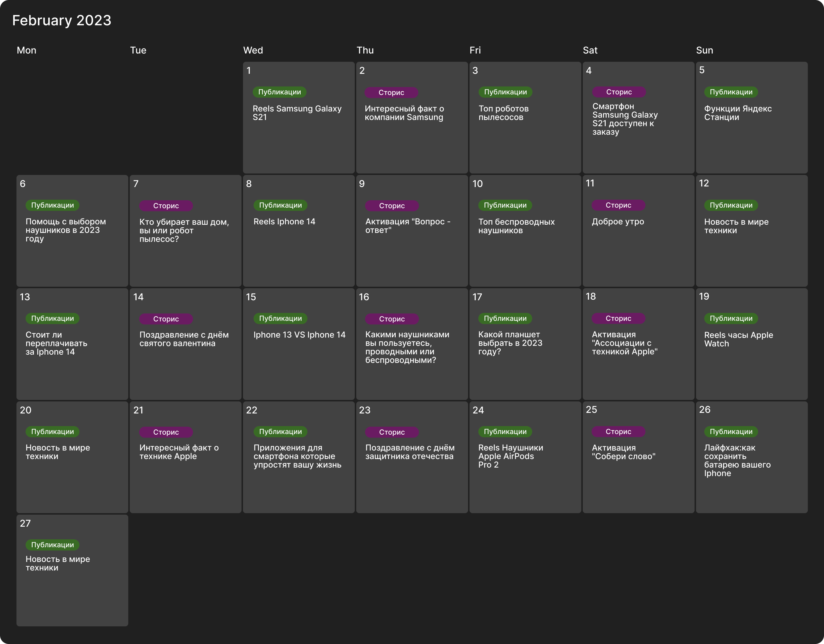Click the Публикации tag on February 1
This screenshot has width=824, height=644.
coord(279,92)
